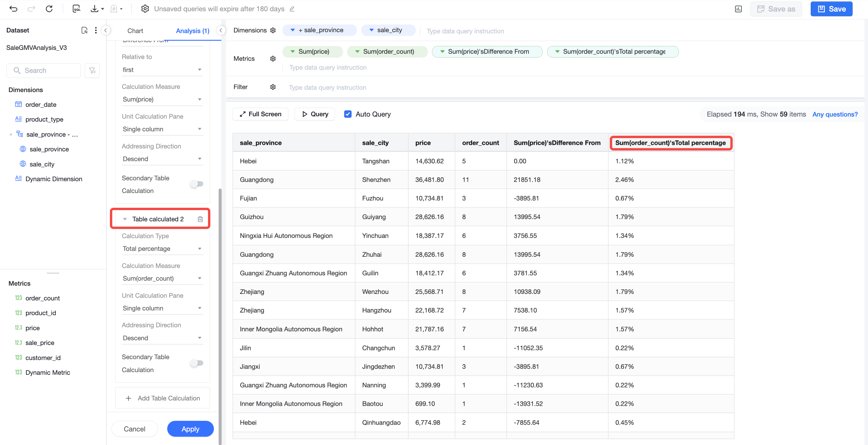The width and height of the screenshot is (868, 445).
Task: Open the Total percentage Calculation Type dropdown
Action: [x=162, y=249]
